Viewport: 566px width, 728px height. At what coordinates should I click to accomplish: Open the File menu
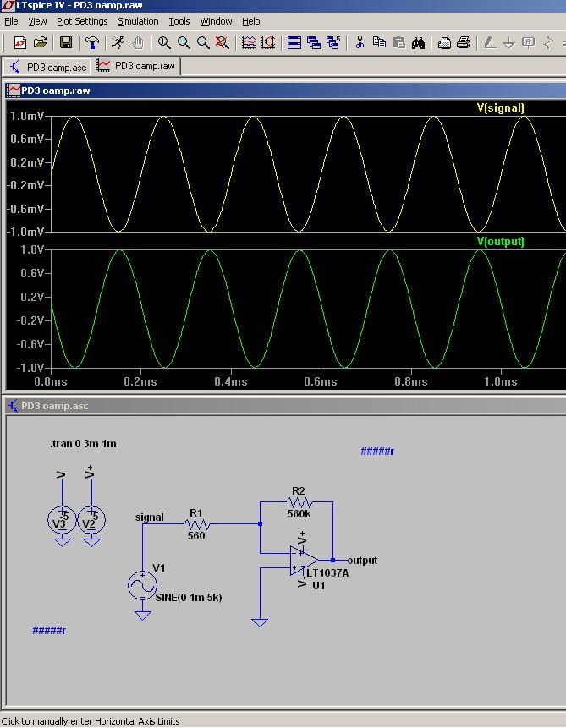(x=11, y=21)
